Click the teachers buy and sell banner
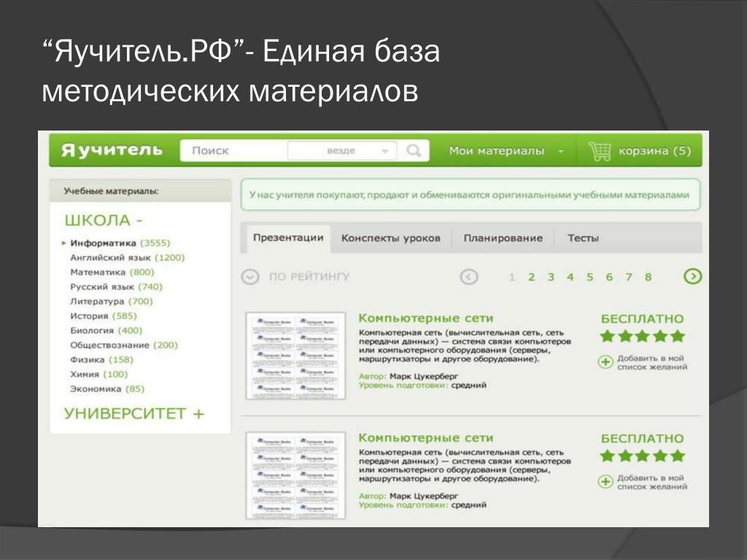This screenshot has width=747, height=560. click(x=471, y=195)
